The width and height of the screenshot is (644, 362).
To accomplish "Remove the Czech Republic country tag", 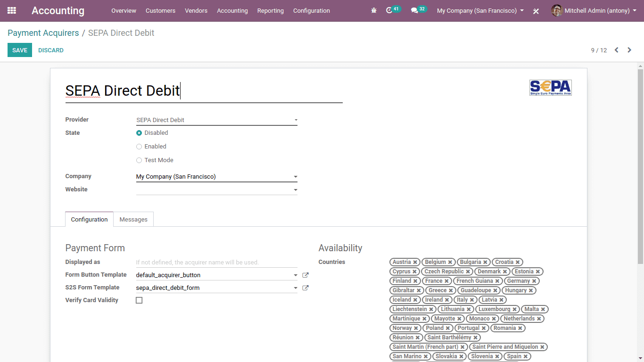I will 468,271.
